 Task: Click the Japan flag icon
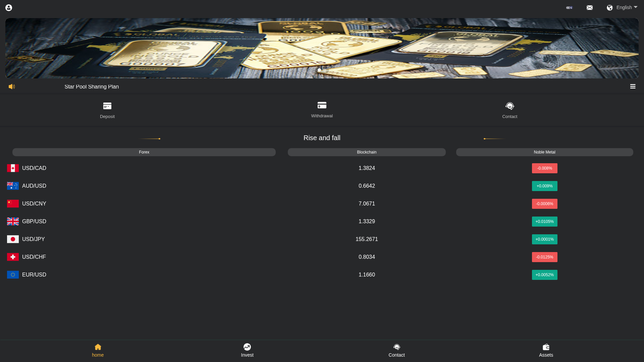[x=13, y=239]
